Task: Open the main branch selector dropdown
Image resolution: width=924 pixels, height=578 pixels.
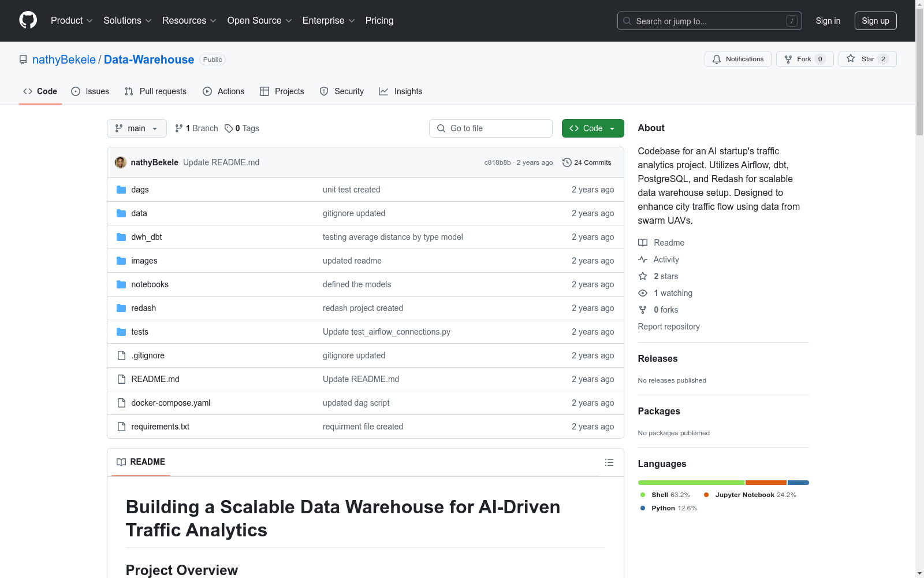Action: (x=137, y=128)
